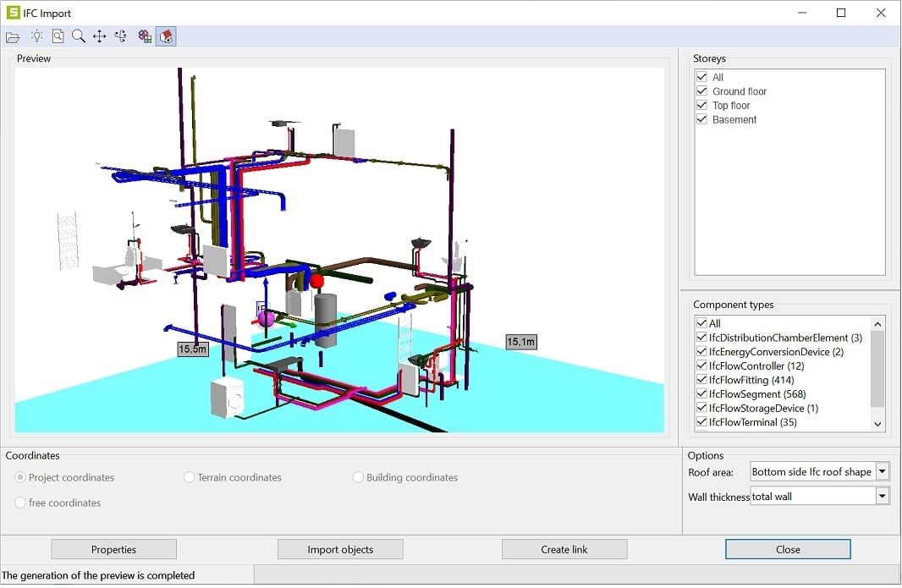Image resolution: width=902 pixels, height=588 pixels.
Task: Toggle the Top floor storey checkbox
Action: [701, 105]
